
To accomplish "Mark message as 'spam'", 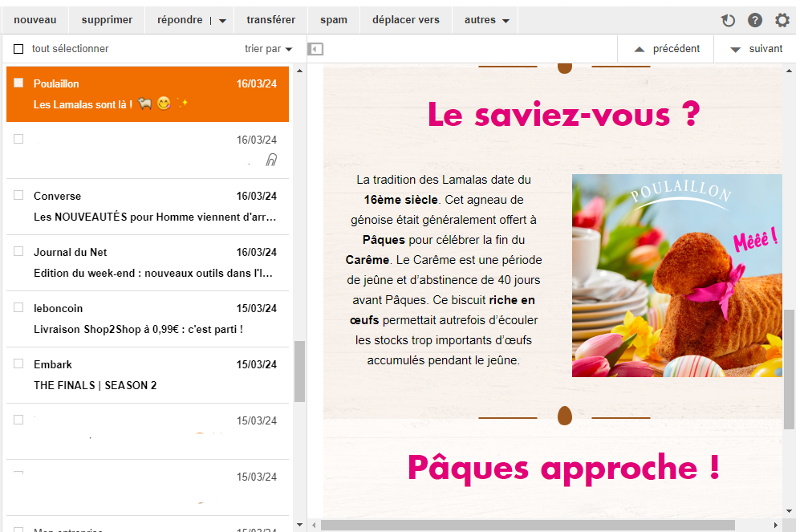I will (x=334, y=20).
